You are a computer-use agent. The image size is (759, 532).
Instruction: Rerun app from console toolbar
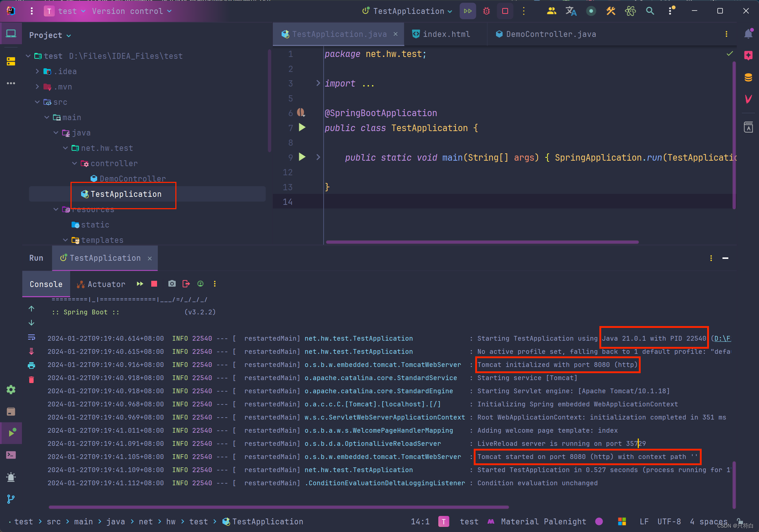click(140, 284)
